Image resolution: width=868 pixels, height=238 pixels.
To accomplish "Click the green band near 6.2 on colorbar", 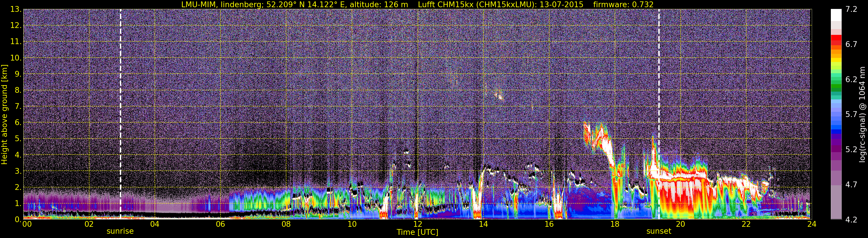I will coord(836,79).
